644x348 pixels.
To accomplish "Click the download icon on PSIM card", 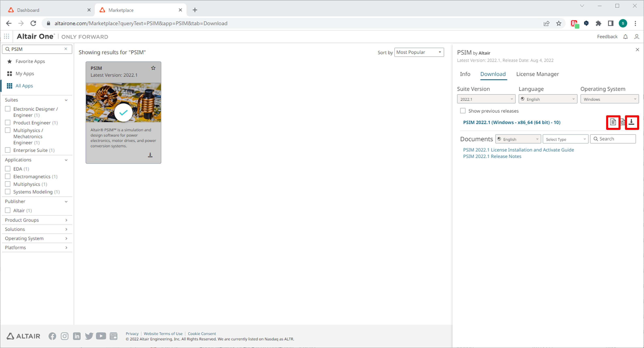I will click(150, 155).
